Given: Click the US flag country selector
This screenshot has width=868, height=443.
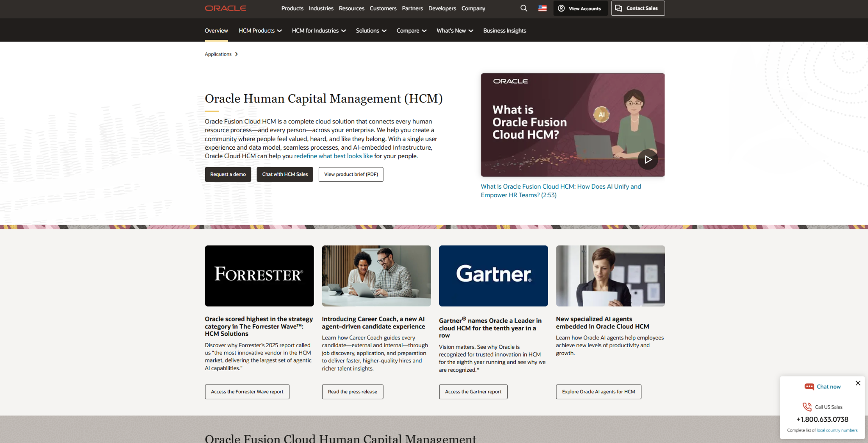Looking at the screenshot, I should click(542, 8).
